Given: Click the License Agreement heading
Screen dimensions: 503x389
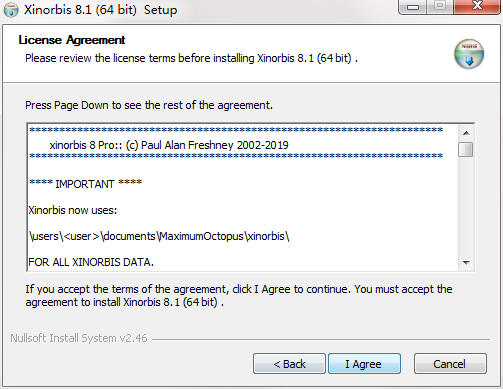Looking at the screenshot, I should [x=72, y=40].
